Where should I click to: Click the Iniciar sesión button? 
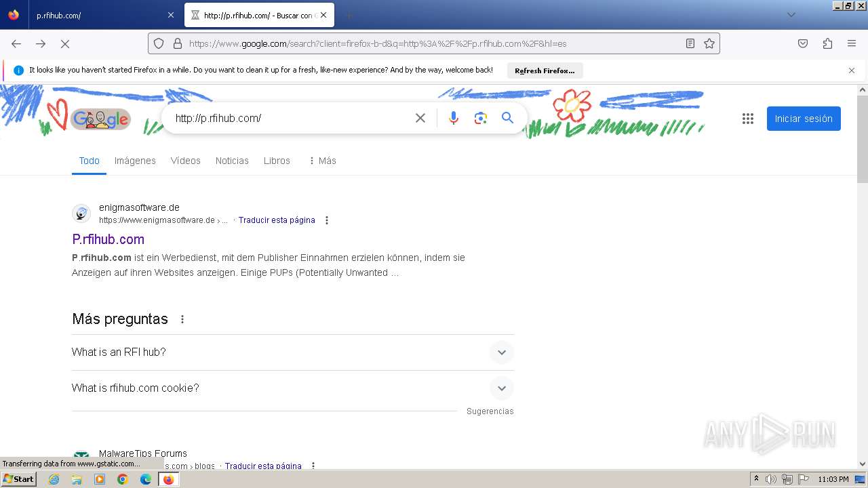tap(804, 119)
